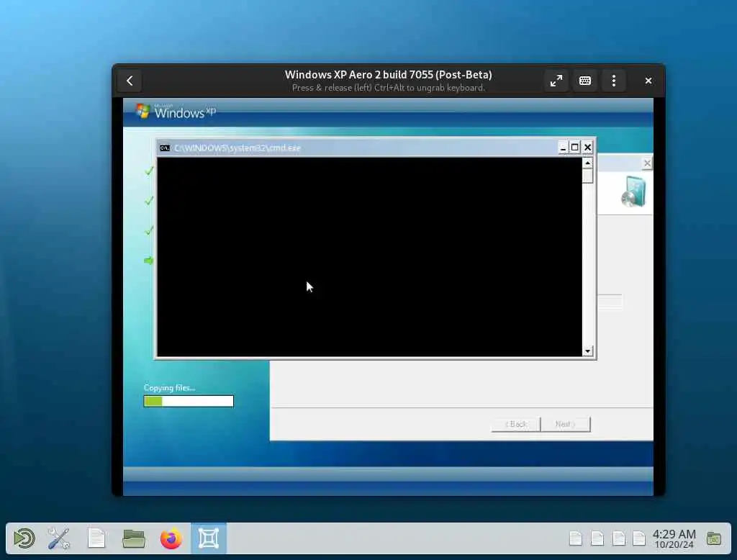Minimize the cmd.exe window
The width and height of the screenshot is (737, 560).
click(563, 148)
